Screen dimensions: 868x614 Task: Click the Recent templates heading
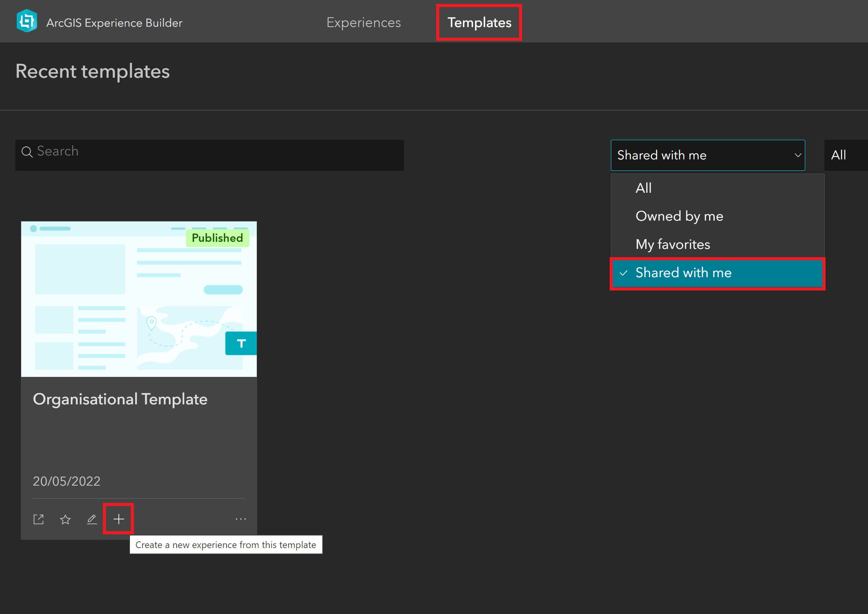[93, 71]
